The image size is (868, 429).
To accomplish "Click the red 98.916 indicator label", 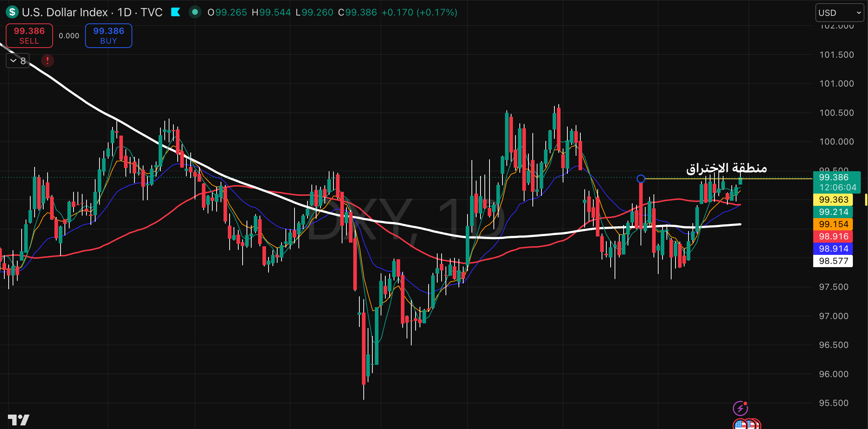I will point(833,236).
